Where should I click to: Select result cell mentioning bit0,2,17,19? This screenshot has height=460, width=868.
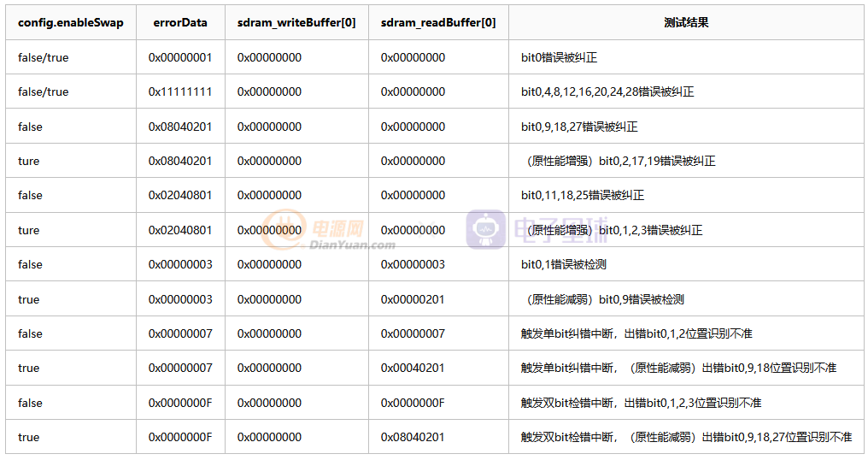tap(619, 161)
